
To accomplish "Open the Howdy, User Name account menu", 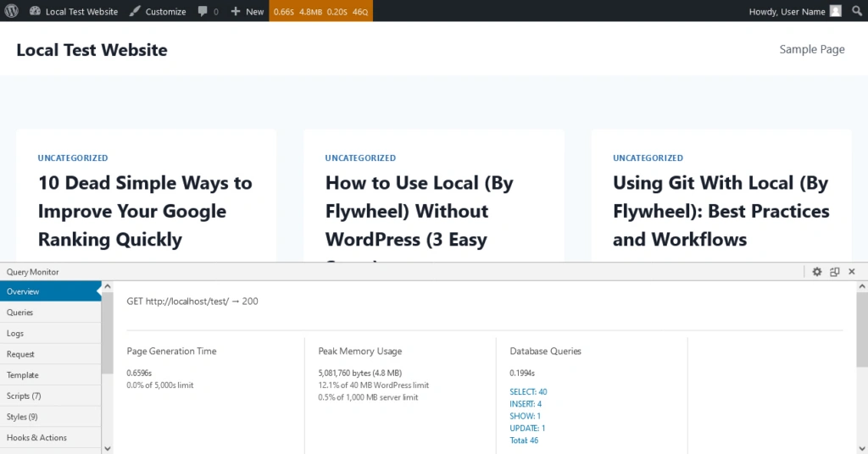I will [787, 12].
